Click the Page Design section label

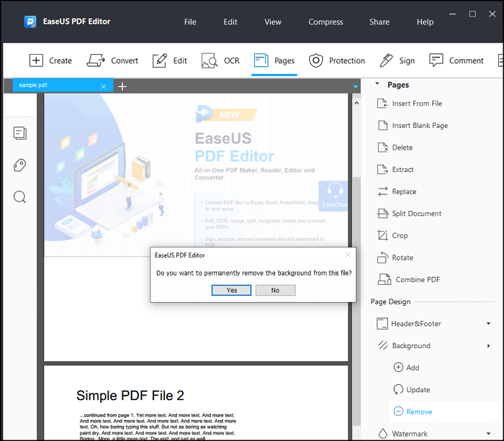[390, 301]
